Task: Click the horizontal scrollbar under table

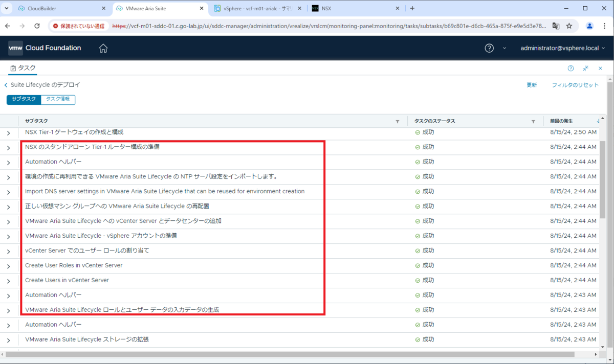Action: point(289,354)
